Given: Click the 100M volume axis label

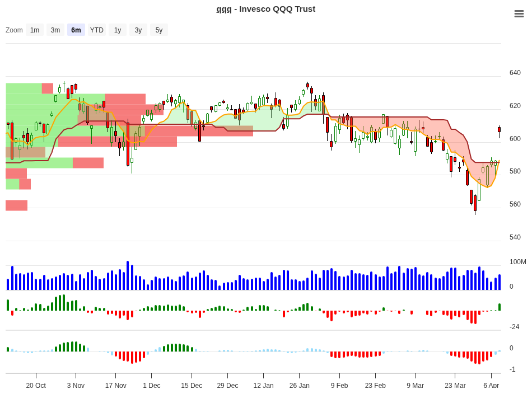Looking at the screenshot, I should click(x=518, y=262).
